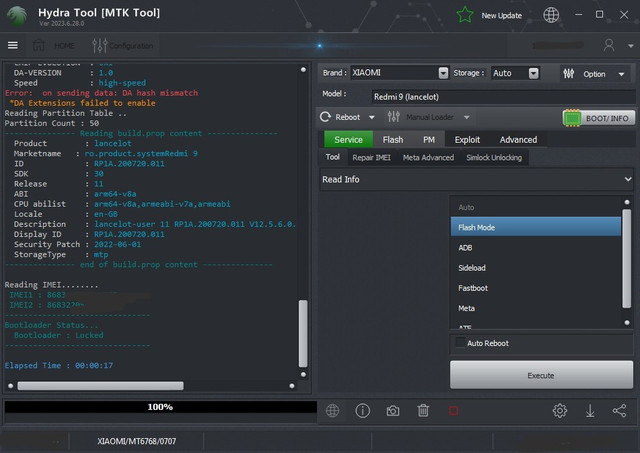Select Fastboot in the mode list
The width and height of the screenshot is (640, 453).
click(x=536, y=288)
